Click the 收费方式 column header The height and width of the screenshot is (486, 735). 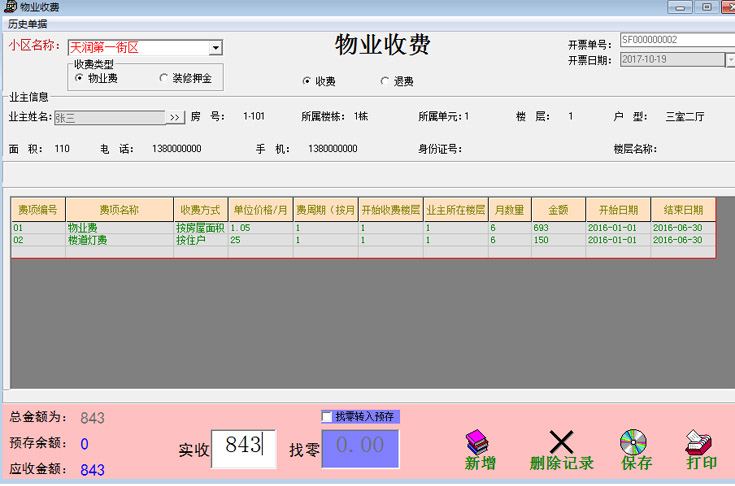201,209
